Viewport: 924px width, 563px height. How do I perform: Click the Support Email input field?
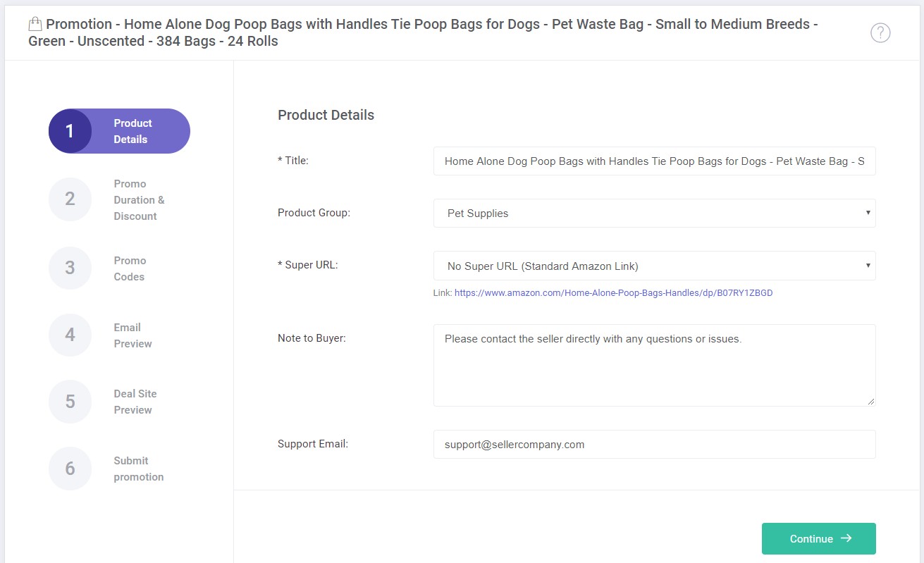pyautogui.click(x=654, y=444)
